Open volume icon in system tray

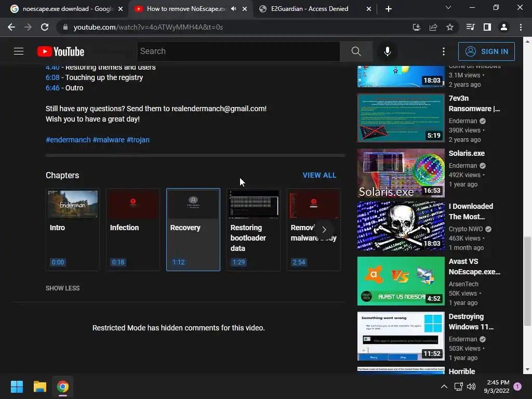point(471,387)
